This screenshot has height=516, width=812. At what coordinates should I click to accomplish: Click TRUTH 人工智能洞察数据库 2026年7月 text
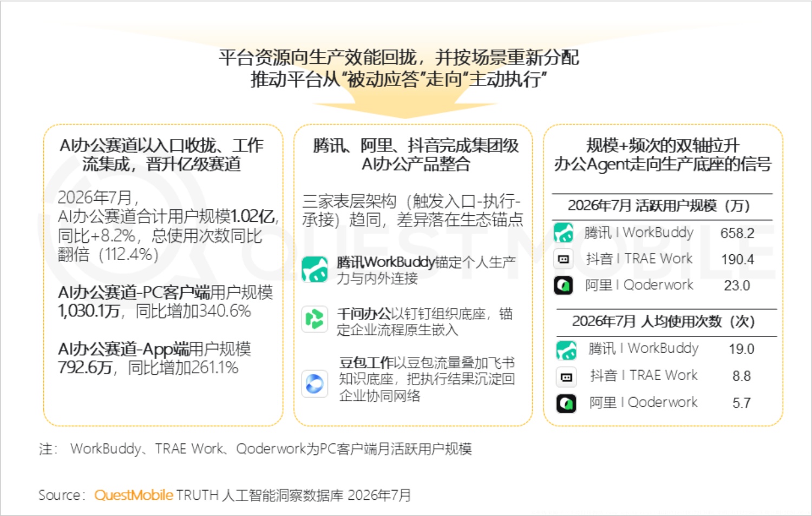[x=293, y=495]
